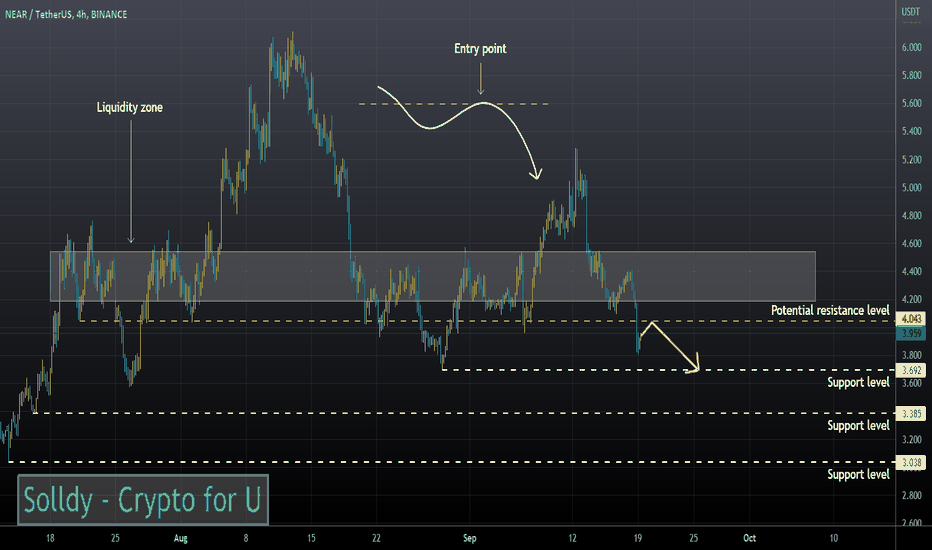
Task: Click the 4.800 price axis label
Action: coord(911,216)
